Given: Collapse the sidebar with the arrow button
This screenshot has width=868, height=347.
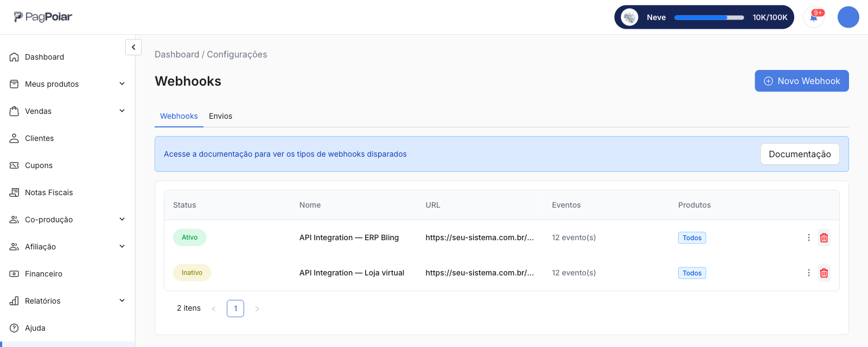Looking at the screenshot, I should tap(133, 47).
